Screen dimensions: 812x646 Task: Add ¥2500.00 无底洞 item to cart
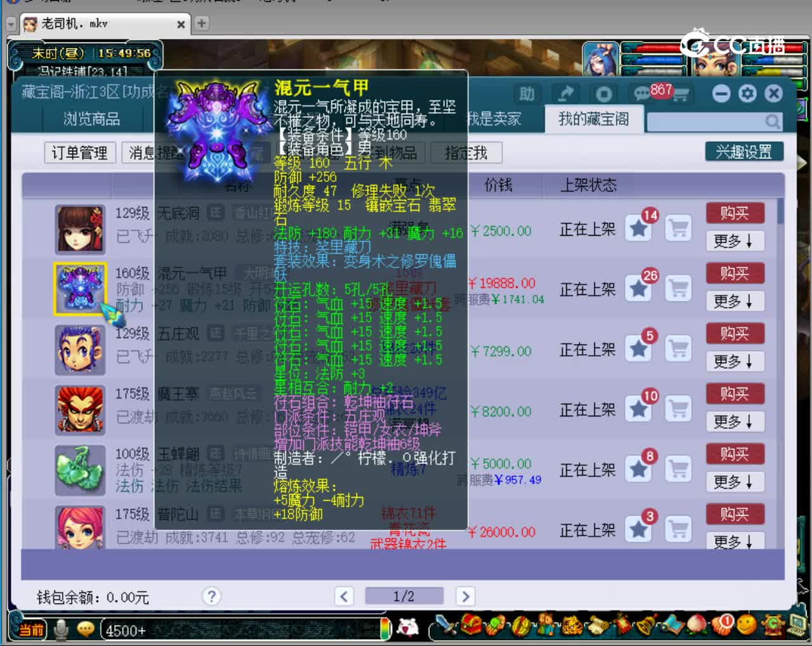678,228
